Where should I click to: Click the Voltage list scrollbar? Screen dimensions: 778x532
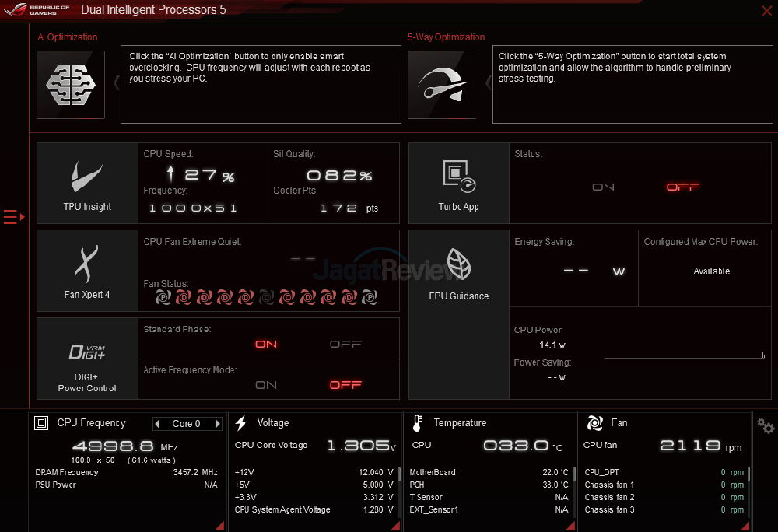pos(399,474)
